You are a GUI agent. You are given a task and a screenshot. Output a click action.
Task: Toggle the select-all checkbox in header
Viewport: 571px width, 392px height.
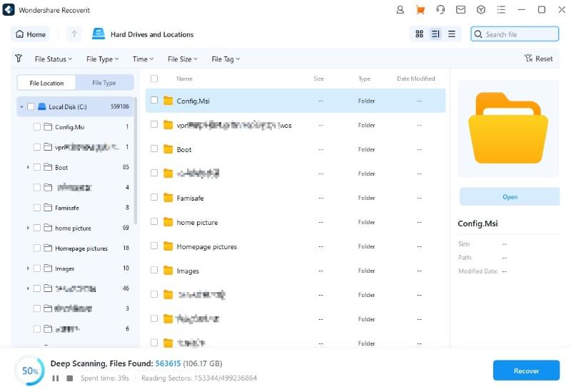[154, 79]
